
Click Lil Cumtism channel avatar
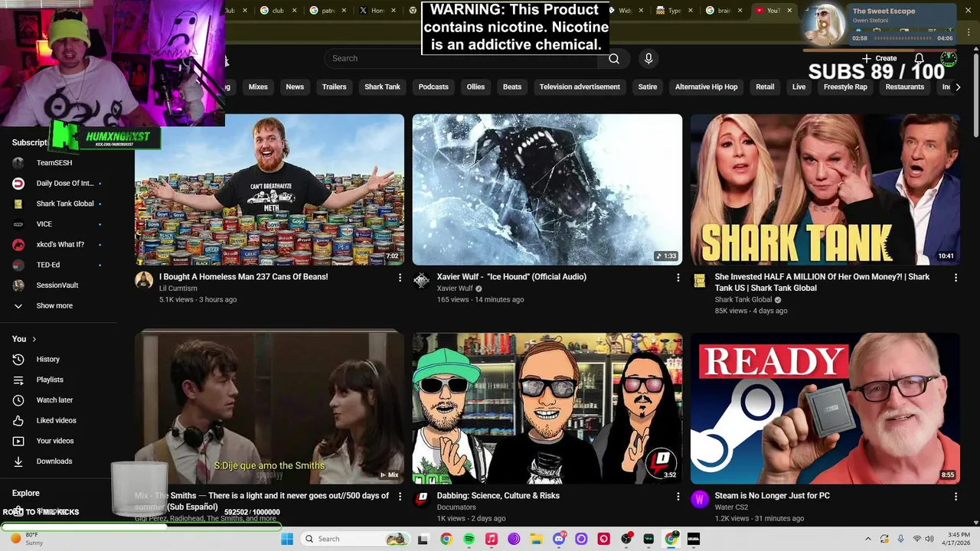144,280
